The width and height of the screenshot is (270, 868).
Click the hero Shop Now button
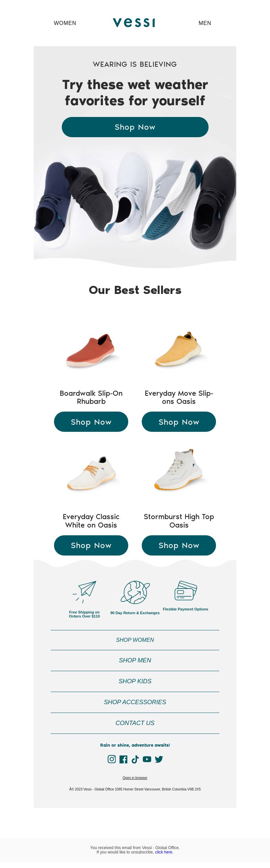[135, 127]
